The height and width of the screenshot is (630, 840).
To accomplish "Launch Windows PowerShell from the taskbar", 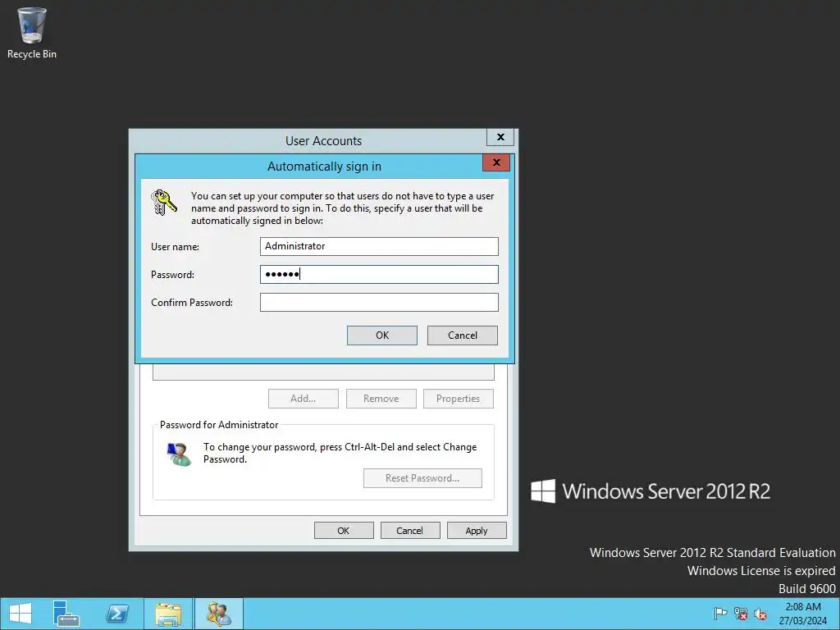I will click(x=117, y=614).
